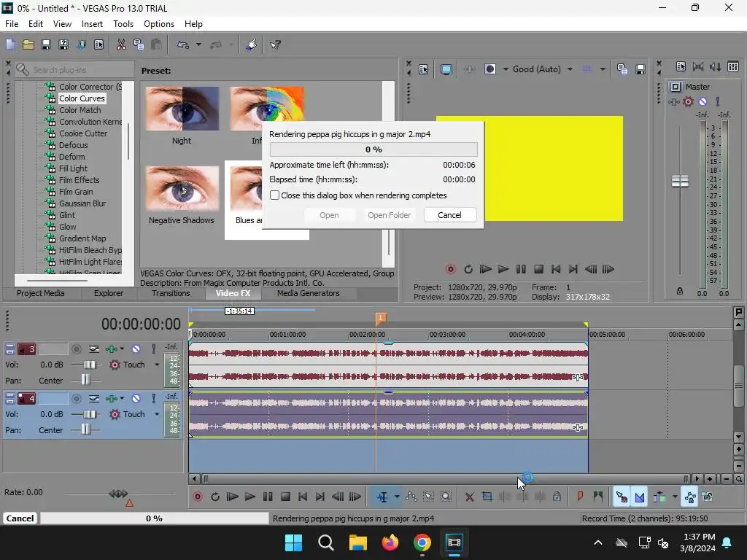Switch to the Explorer tab
The image size is (747, 560).
click(109, 293)
